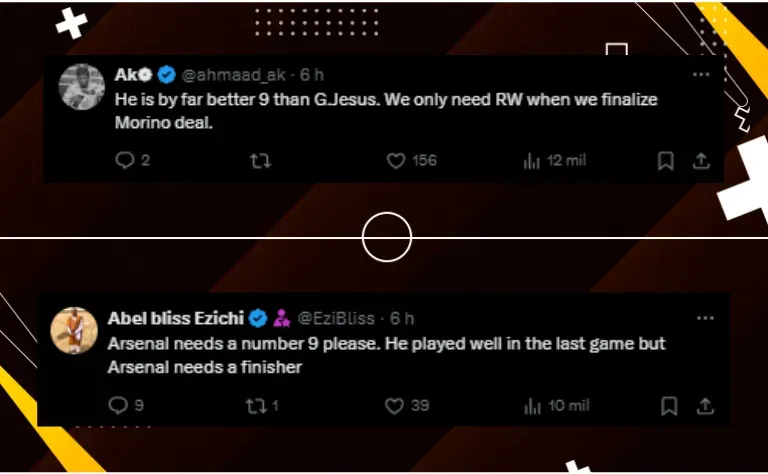Open more options on Ak's tweet
Screen dimensions: 768x474
(x=701, y=74)
